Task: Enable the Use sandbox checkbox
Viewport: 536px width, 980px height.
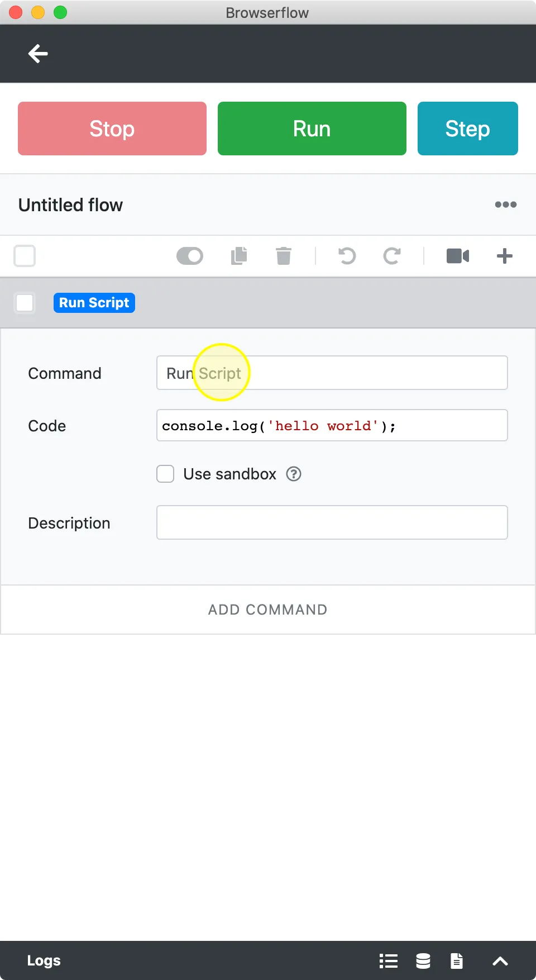Action: pos(165,474)
